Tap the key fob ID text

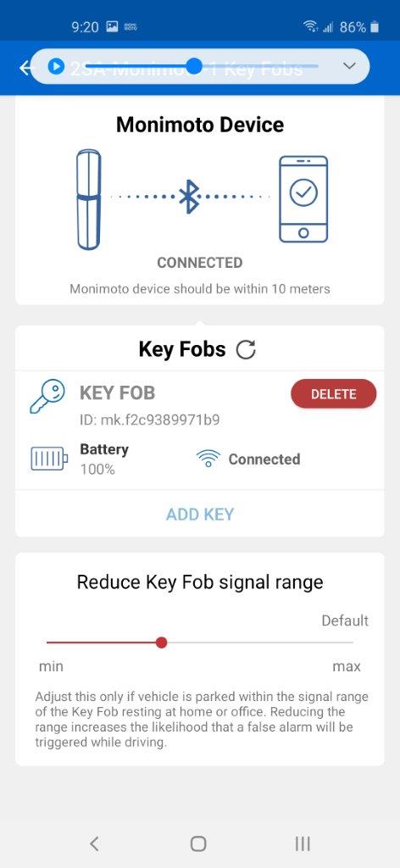[149, 420]
